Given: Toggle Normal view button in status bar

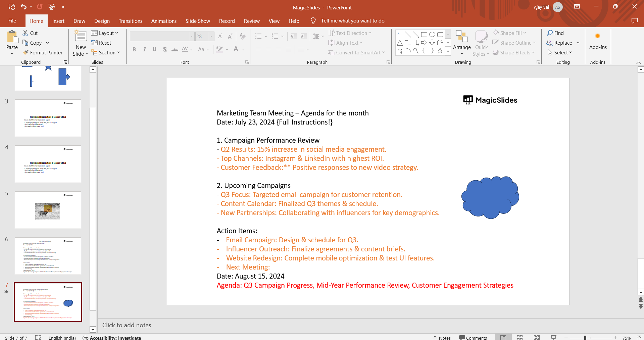Looking at the screenshot, I should [503, 338].
